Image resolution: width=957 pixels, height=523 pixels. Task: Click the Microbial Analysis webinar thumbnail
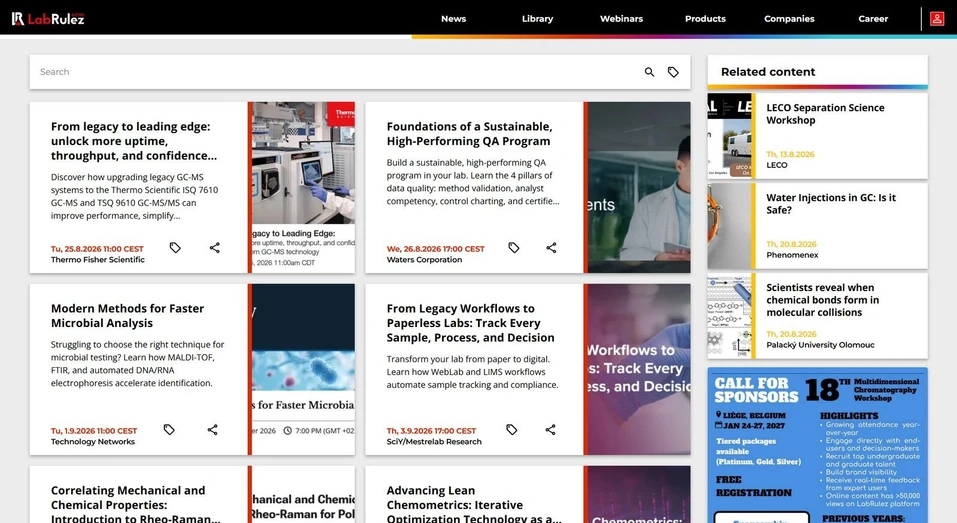tap(303, 369)
